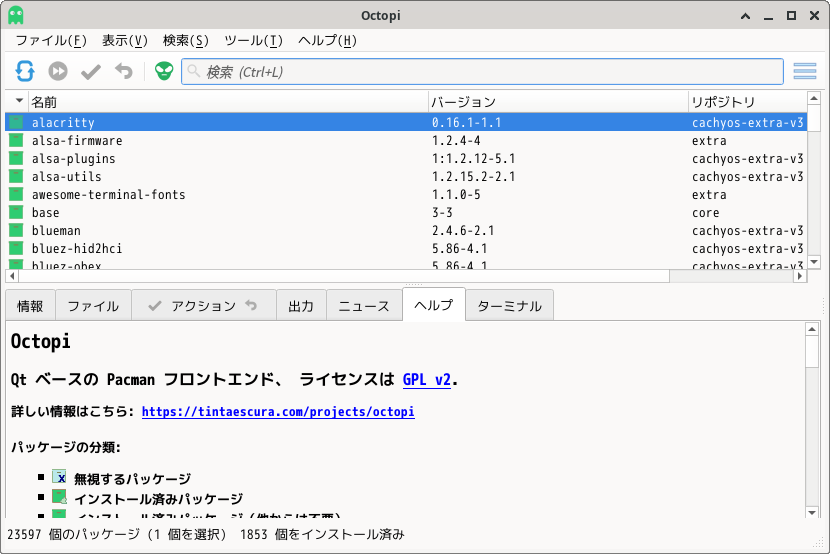Click the system upgrade fast-forward icon
830x554 pixels.
[58, 71]
